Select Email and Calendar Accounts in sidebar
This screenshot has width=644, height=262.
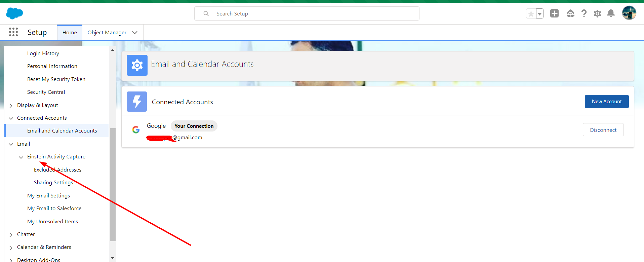pos(62,131)
